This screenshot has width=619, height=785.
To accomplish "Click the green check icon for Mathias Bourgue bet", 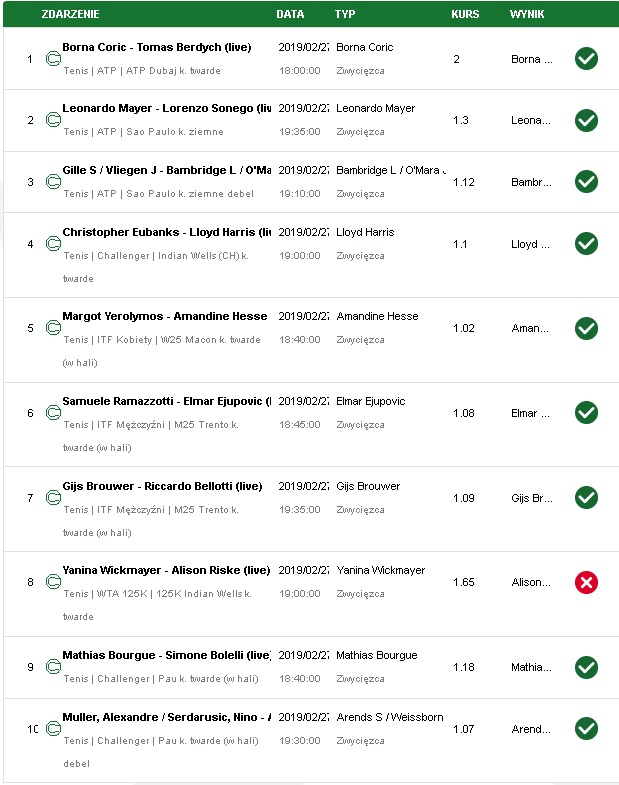I will (586, 667).
